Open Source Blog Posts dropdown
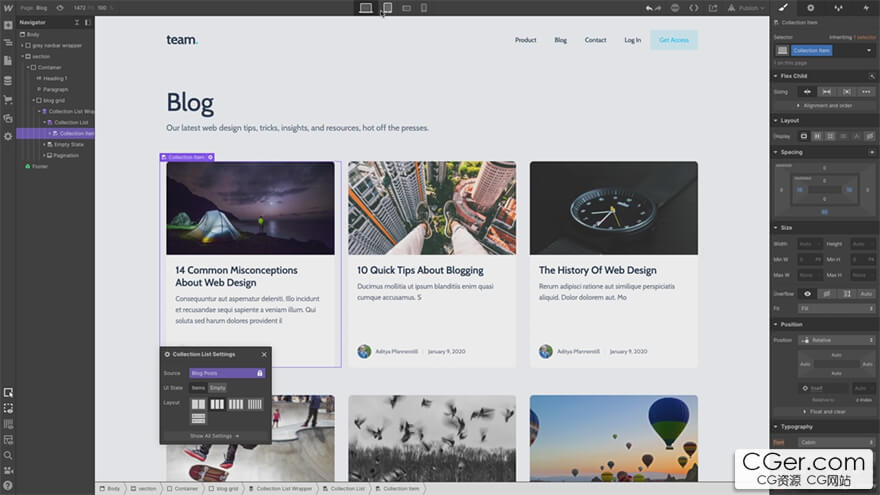The image size is (880, 495). [227, 373]
